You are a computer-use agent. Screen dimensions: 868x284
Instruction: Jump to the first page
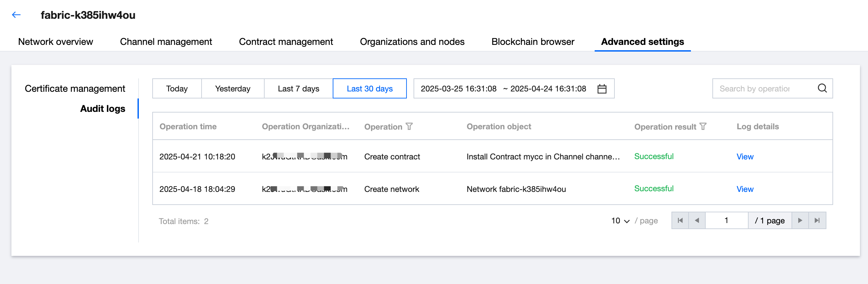click(x=680, y=220)
